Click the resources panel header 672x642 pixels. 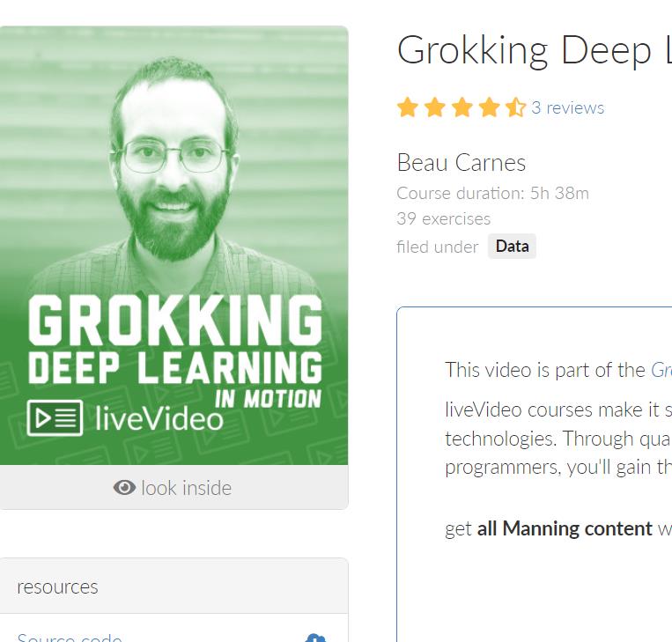pos(174,587)
